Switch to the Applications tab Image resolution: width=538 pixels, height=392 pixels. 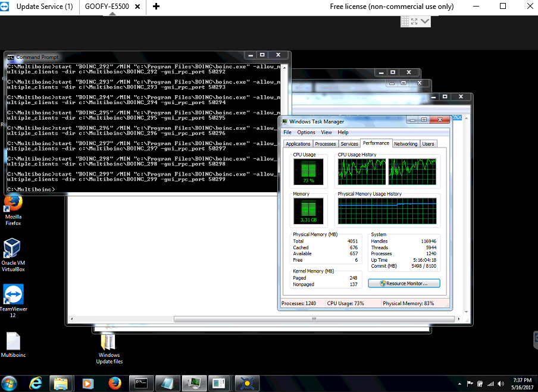coord(298,144)
